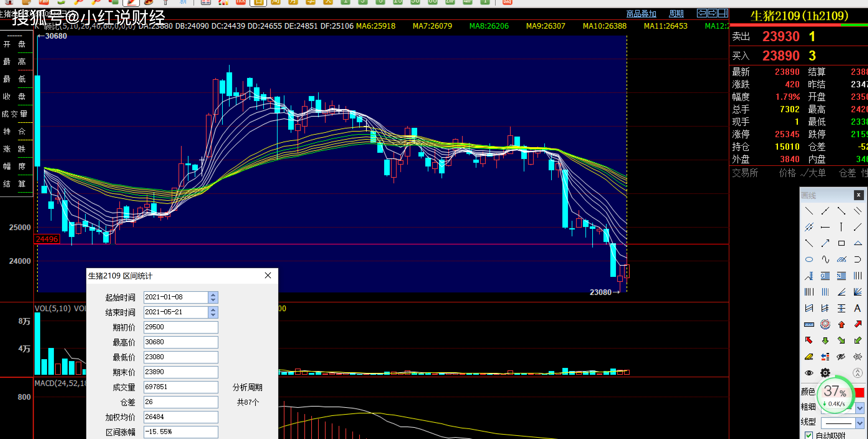
Task: Select the ellipse drawing tool
Action: [809, 259]
